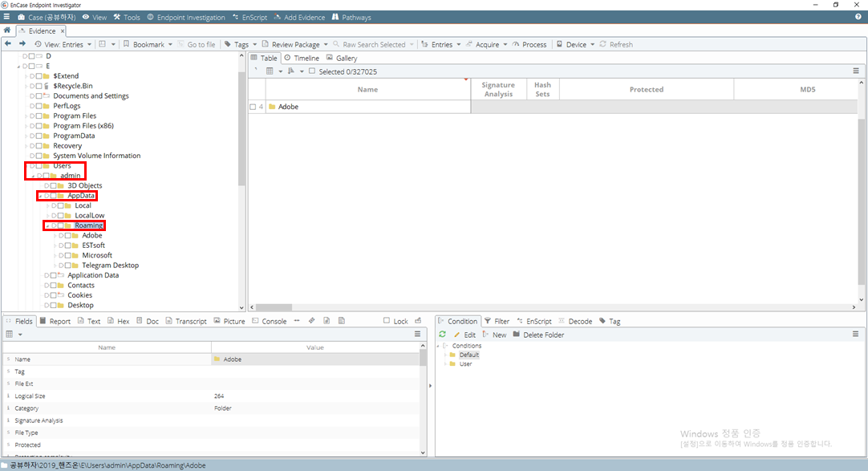Open the hamburger menu at top left

pos(6,17)
